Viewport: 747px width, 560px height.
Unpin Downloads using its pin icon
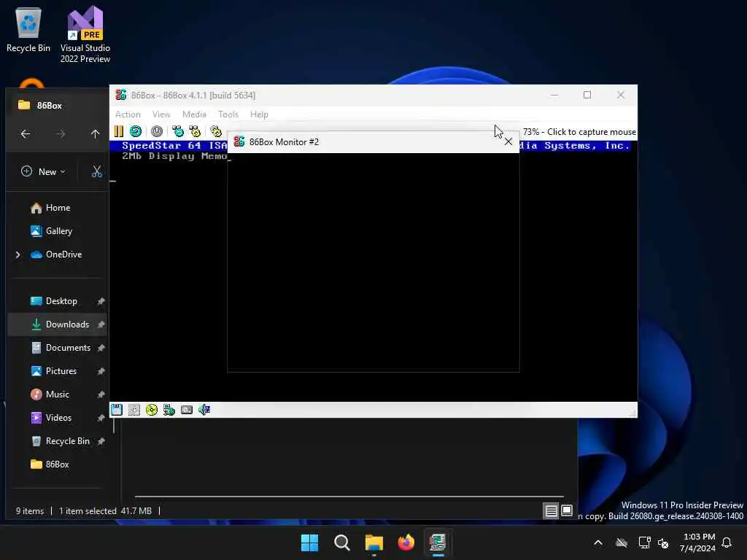(101, 324)
